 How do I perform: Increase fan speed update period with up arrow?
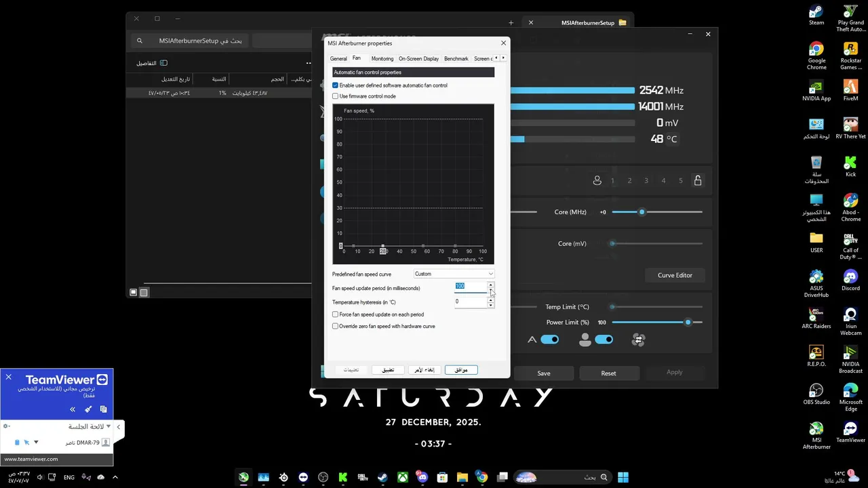click(x=491, y=285)
